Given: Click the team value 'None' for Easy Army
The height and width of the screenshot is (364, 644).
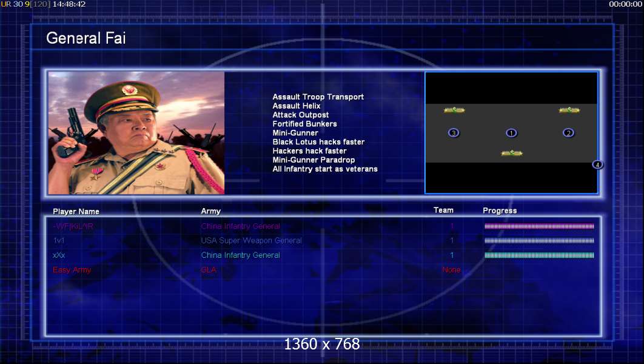Looking at the screenshot, I should (451, 270).
